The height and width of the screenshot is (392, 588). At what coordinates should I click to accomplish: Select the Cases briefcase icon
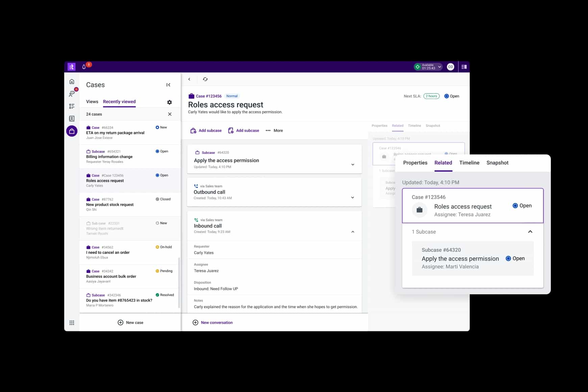point(72,131)
